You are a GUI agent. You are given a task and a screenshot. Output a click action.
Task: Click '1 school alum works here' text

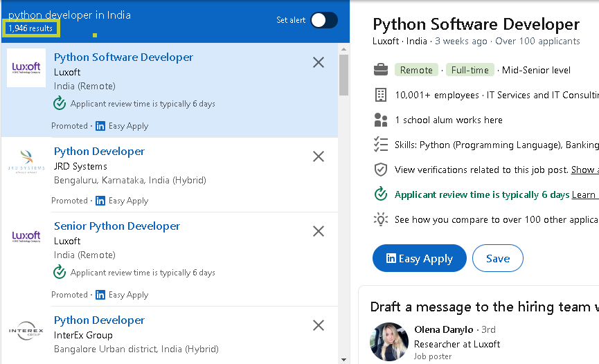point(449,120)
